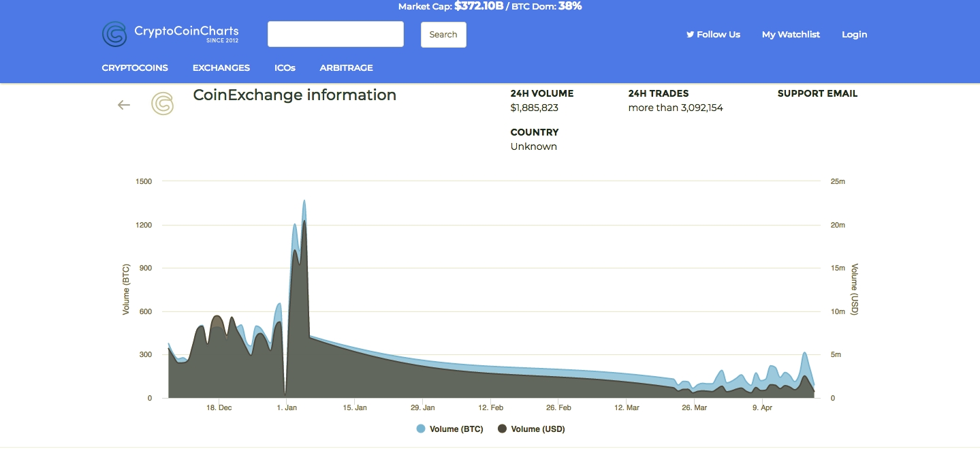Click the SUPPORT EMAIL label
The image size is (980, 449).
coord(817,93)
